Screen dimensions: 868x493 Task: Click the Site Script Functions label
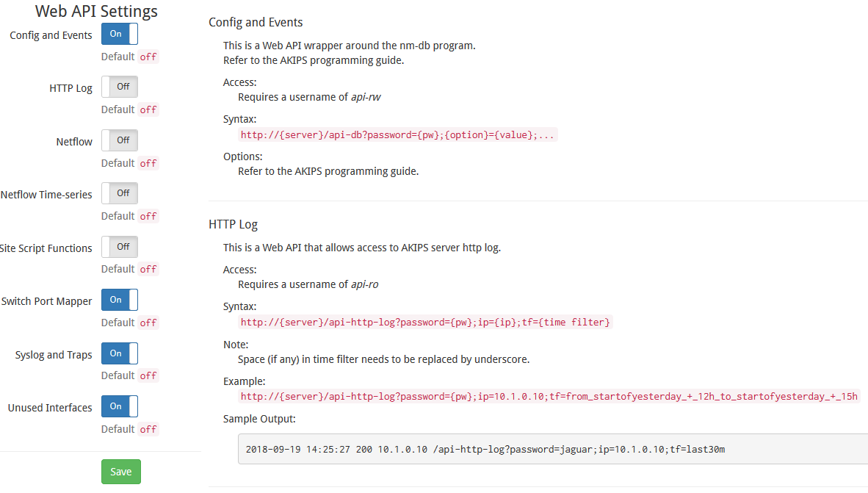point(46,248)
